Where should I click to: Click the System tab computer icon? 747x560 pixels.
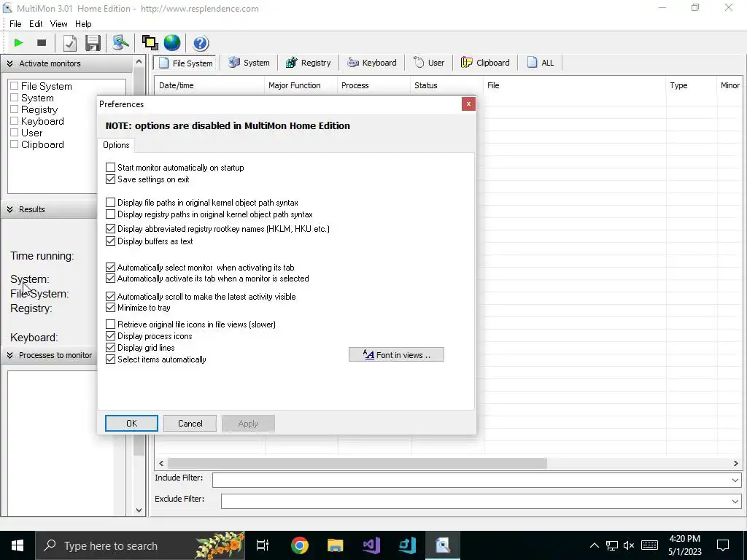[x=234, y=63]
